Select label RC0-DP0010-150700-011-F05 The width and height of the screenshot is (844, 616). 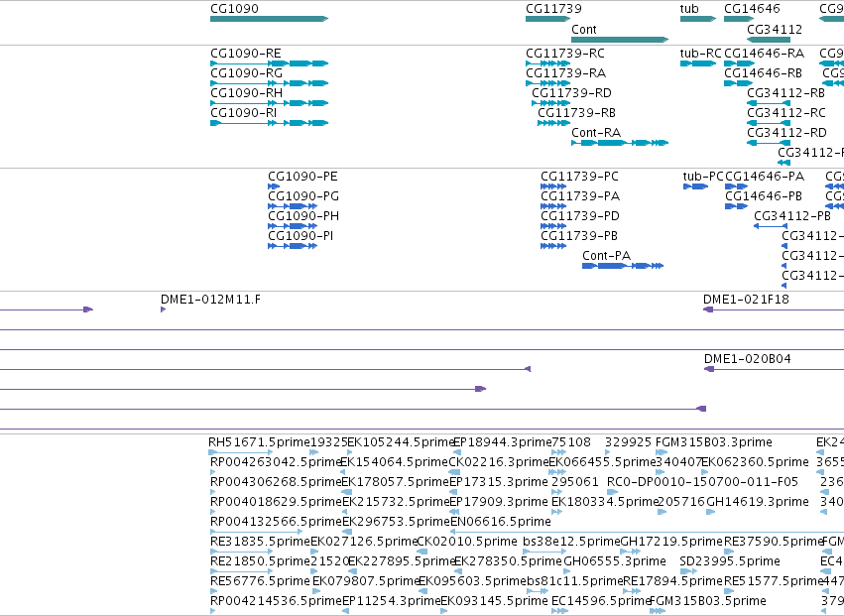click(x=702, y=482)
